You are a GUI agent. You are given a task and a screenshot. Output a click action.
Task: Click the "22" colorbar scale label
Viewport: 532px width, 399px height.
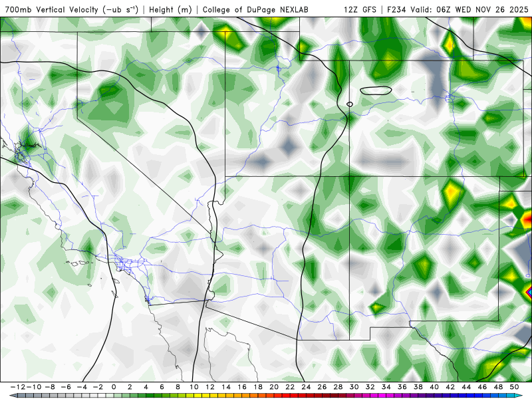point(290,387)
